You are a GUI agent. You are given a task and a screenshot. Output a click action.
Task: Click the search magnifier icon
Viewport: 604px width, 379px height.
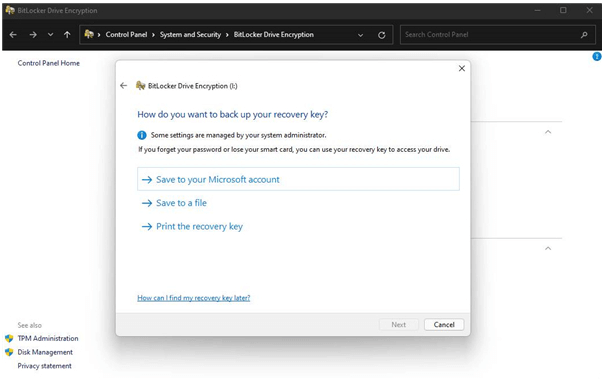click(x=584, y=35)
